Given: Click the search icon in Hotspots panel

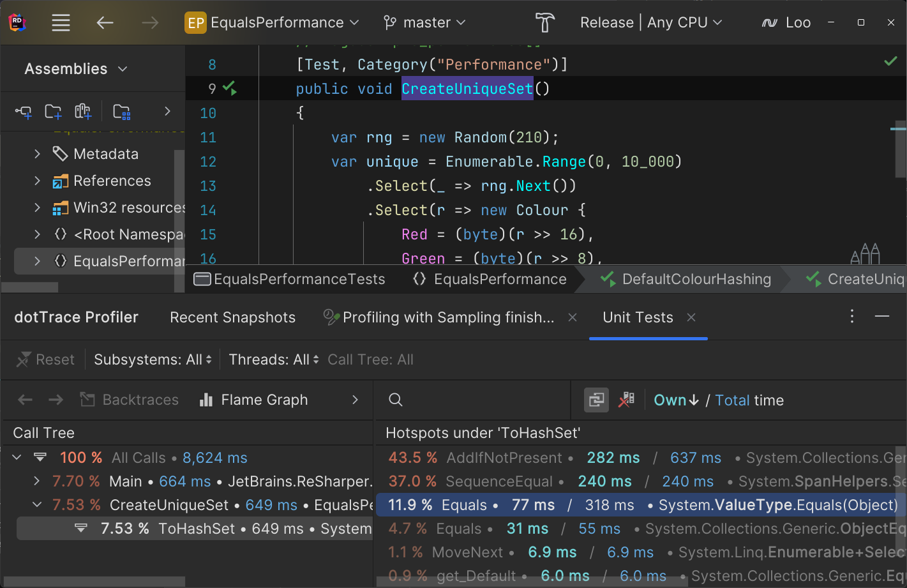Looking at the screenshot, I should coord(396,400).
